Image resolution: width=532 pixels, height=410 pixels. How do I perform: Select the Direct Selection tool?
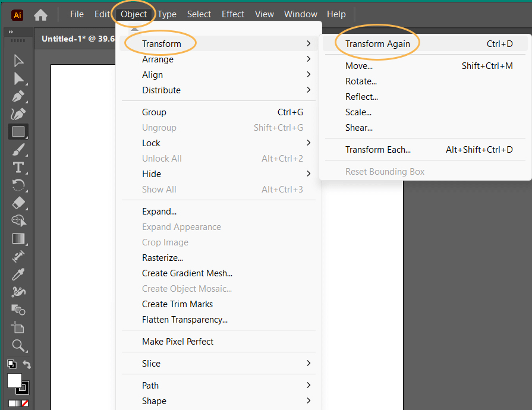coord(18,78)
